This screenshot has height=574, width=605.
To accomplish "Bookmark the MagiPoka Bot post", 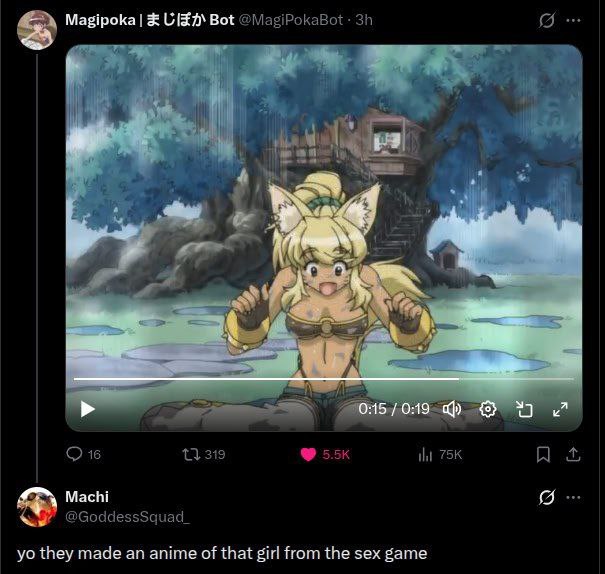I will [x=543, y=454].
